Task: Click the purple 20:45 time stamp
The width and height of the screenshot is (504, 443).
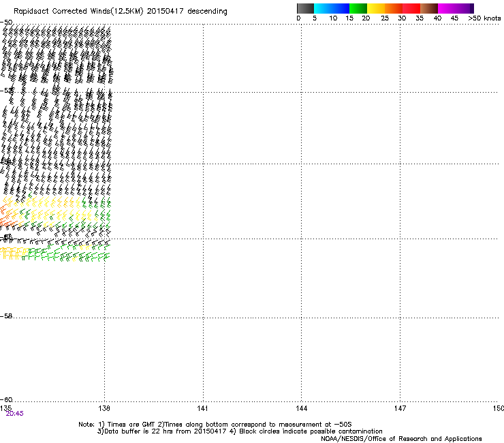Action: (x=14, y=414)
